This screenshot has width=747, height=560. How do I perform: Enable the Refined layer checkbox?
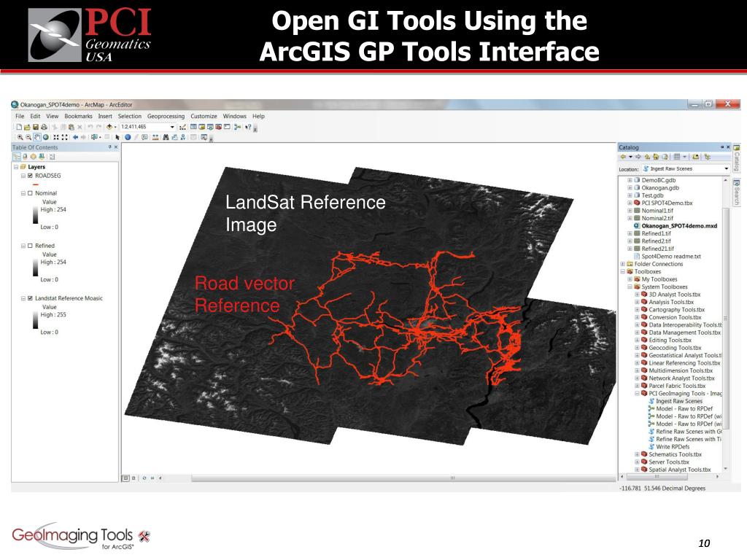click(x=29, y=246)
